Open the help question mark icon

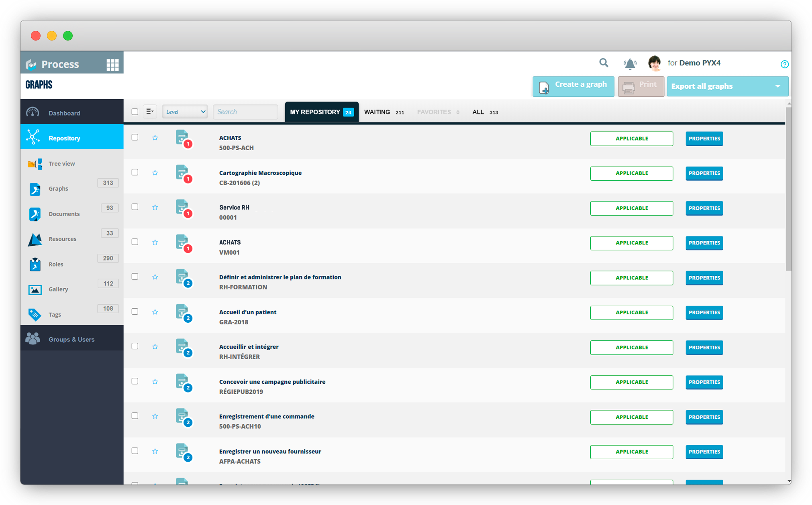[x=784, y=64]
